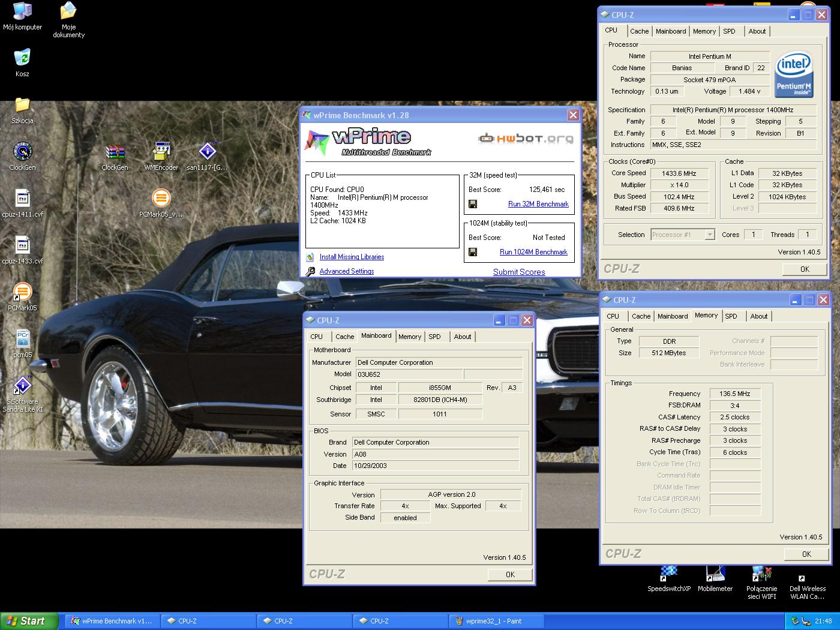840x630 pixels.
Task: Switch to Cache tab in top CPU-Z window
Action: click(639, 31)
